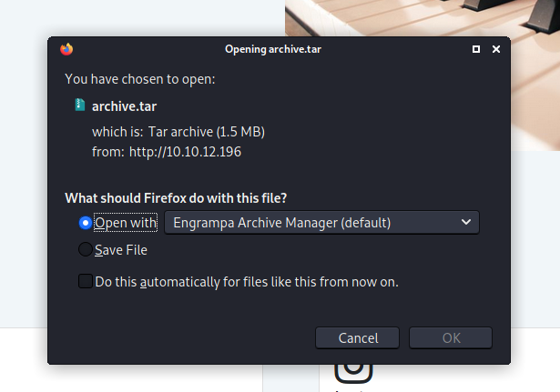This screenshot has height=392, width=560.
Task: Maximize the Opening archive.tar dialog
Action: [x=476, y=49]
